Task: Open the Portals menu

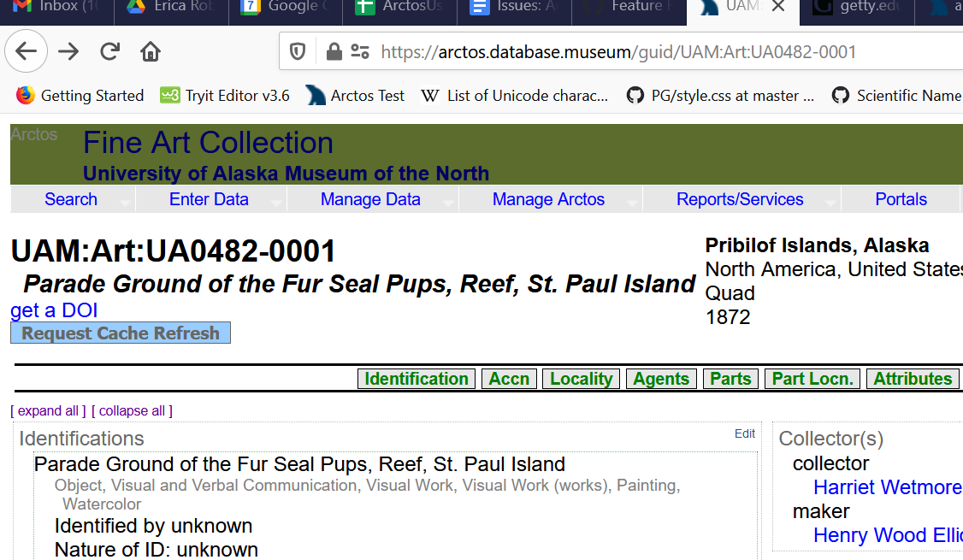Action: 901,199
